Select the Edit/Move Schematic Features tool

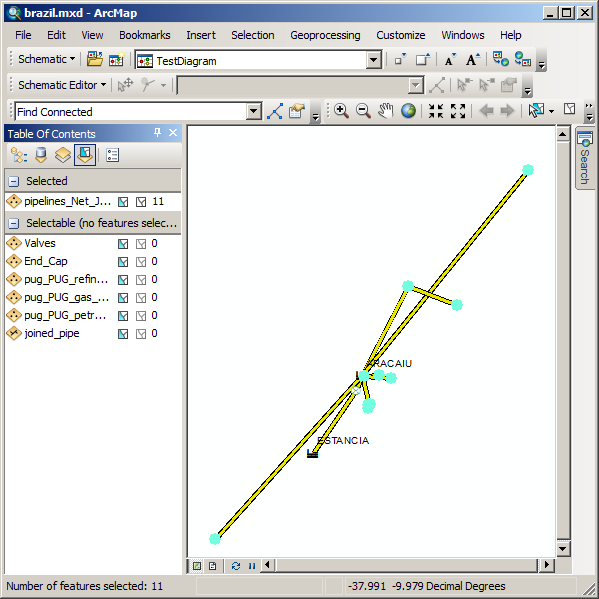click(x=125, y=85)
